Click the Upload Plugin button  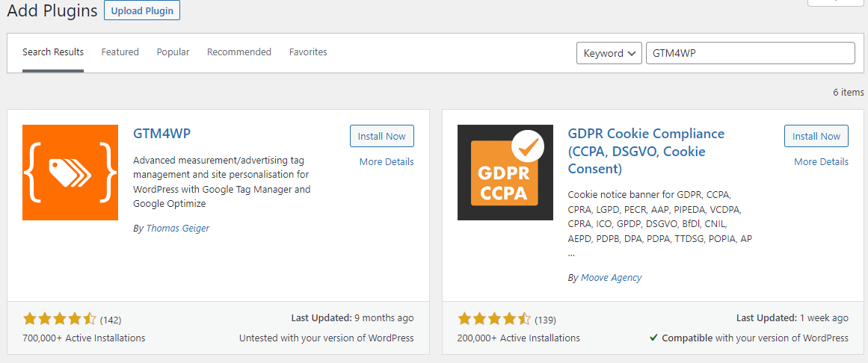coord(142,10)
